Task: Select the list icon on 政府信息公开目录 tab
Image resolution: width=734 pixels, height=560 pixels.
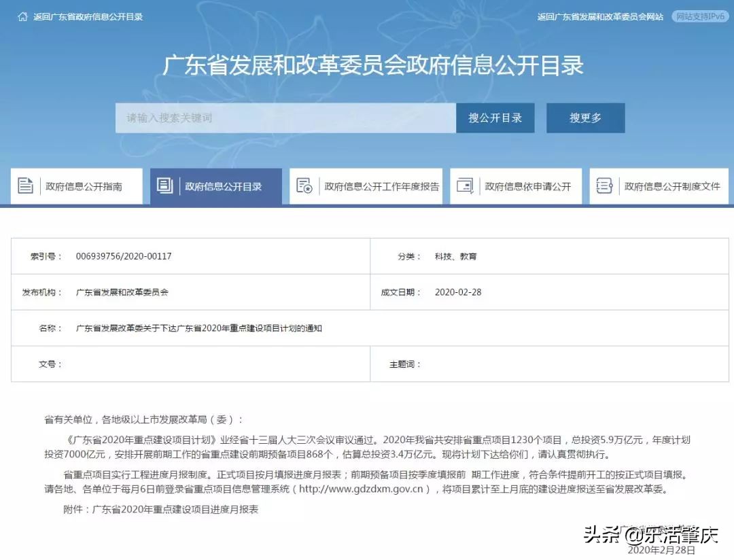Action: pos(165,185)
